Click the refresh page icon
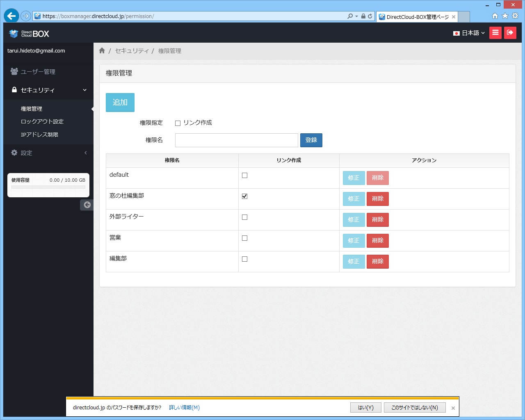The height and width of the screenshot is (420, 525). [x=370, y=16]
